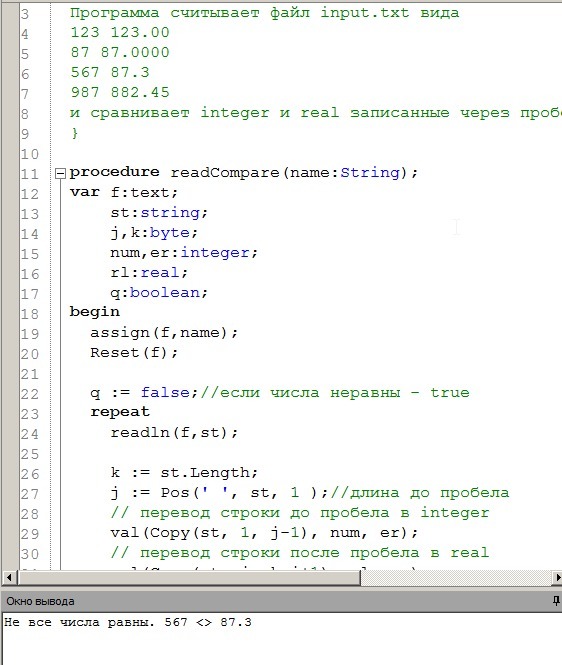The width and height of the screenshot is (562, 665).
Task: Click readCompare identifier in procedure header
Action: point(225,172)
